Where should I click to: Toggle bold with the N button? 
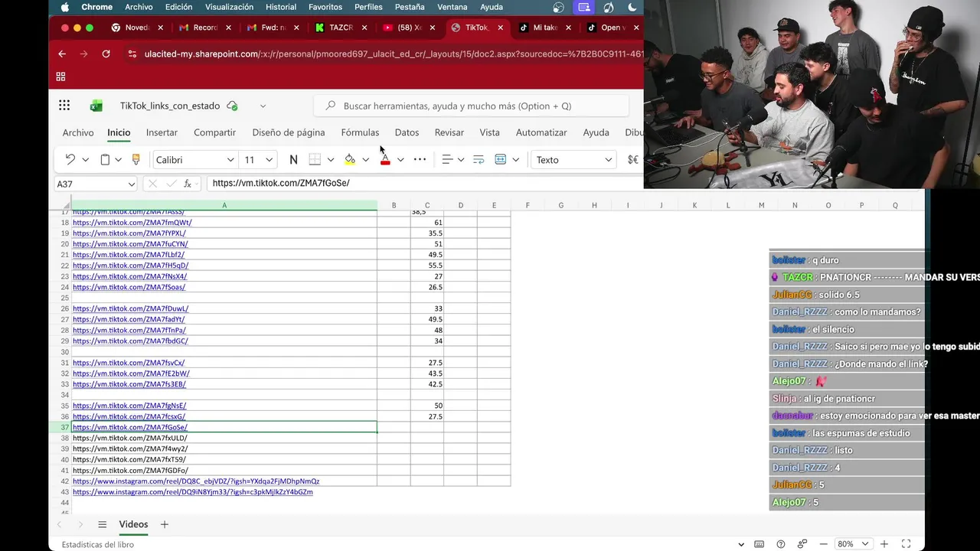click(x=293, y=159)
